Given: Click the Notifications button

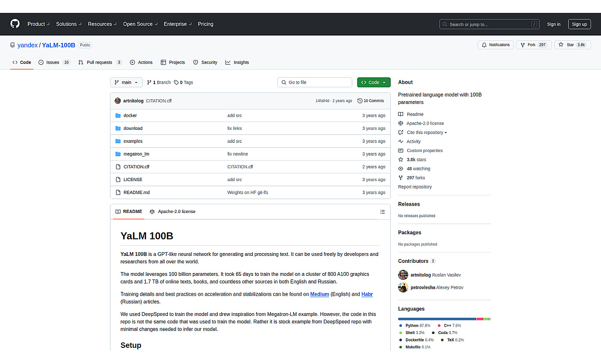Looking at the screenshot, I should (496, 45).
